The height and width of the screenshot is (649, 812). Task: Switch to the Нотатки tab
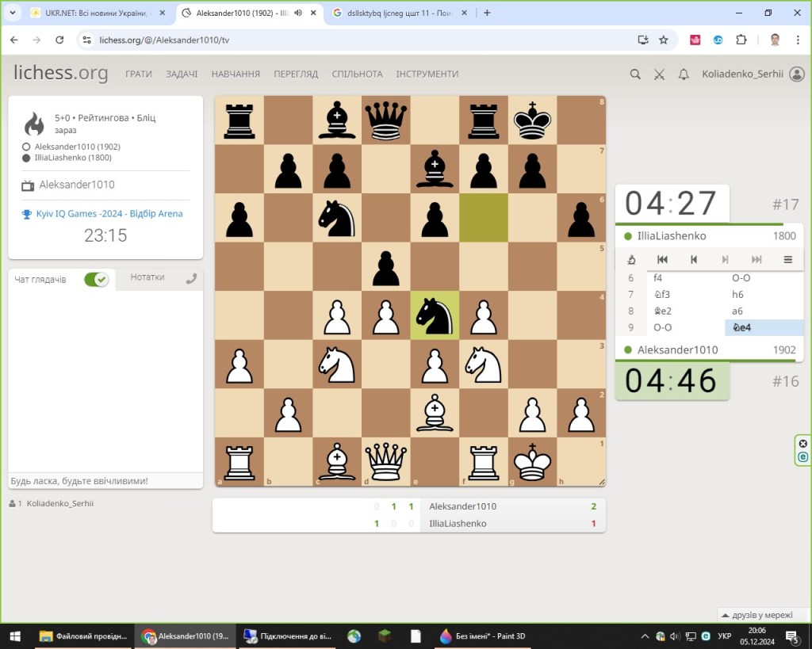click(147, 278)
